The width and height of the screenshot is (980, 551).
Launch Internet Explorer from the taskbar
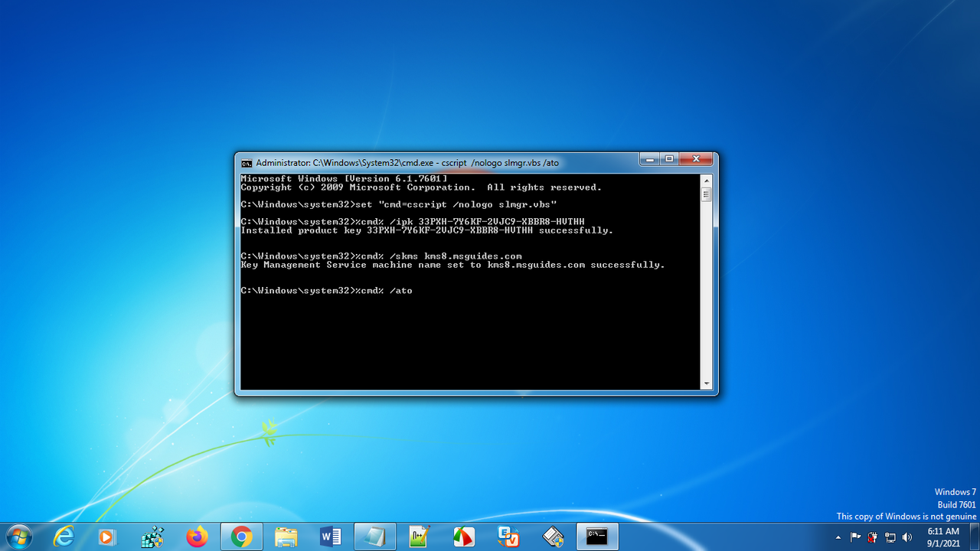tap(64, 537)
